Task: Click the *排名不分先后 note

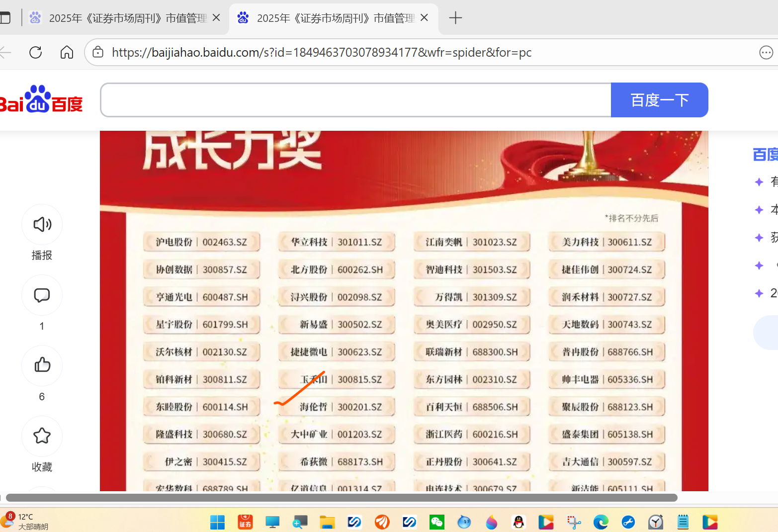Action: pos(631,218)
